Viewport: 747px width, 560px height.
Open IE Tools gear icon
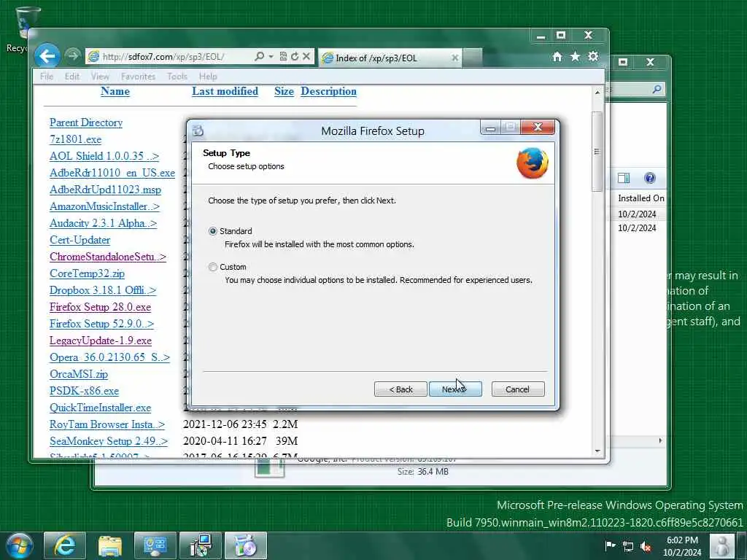[593, 57]
